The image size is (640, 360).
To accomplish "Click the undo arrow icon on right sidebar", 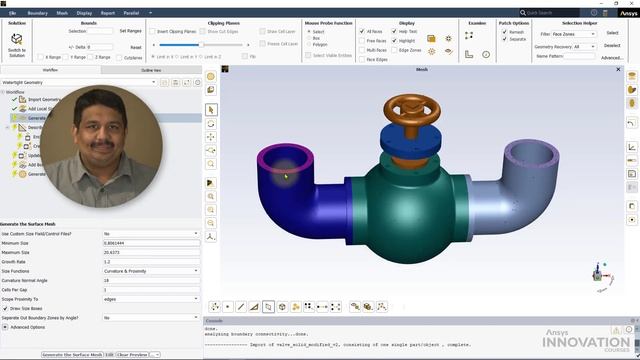I will [x=631, y=123].
